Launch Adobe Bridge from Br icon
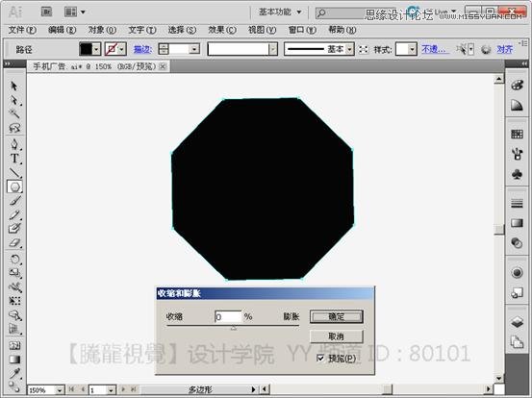 pyautogui.click(x=46, y=12)
